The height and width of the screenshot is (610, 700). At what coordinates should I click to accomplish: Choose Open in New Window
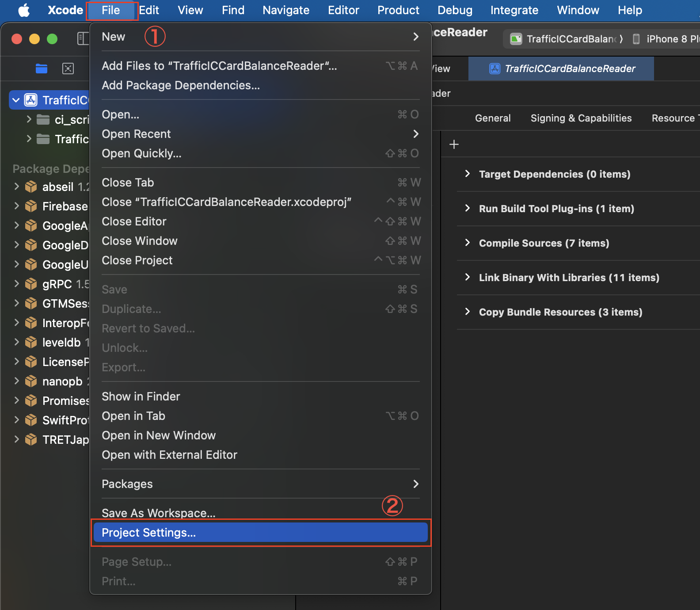point(261,435)
